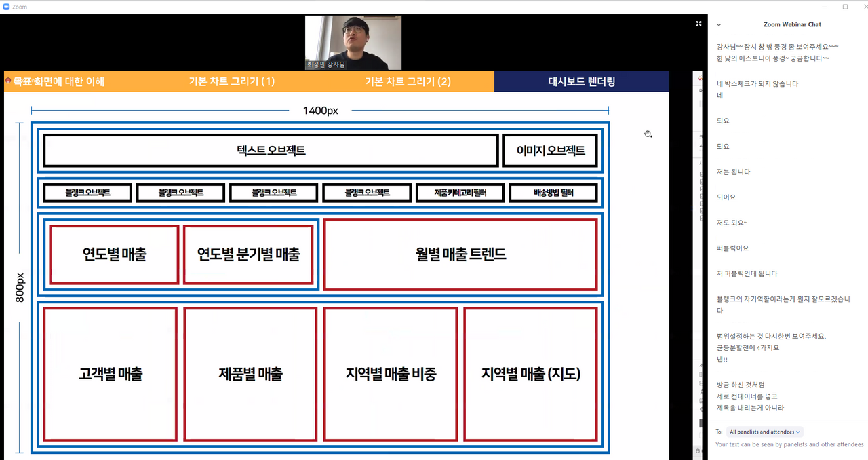Click the '지역별 매출 (지도)' chart box
This screenshot has width=868, height=460.
pos(530,374)
